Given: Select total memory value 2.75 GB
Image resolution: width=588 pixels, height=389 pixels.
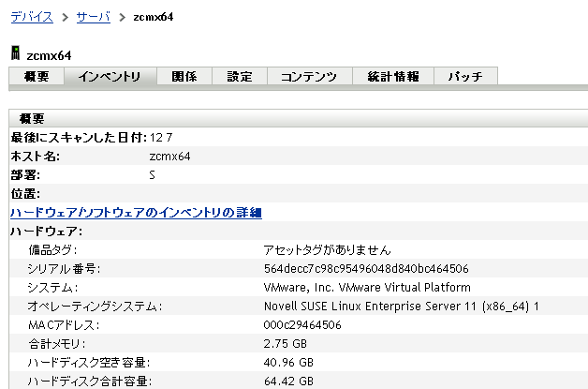Looking at the screenshot, I should 286,344.
